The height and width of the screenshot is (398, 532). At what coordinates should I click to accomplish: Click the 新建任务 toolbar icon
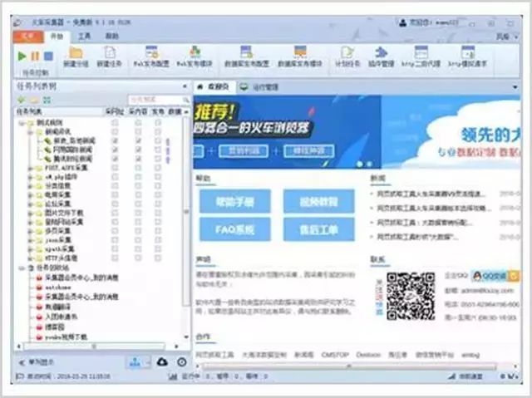(x=108, y=52)
